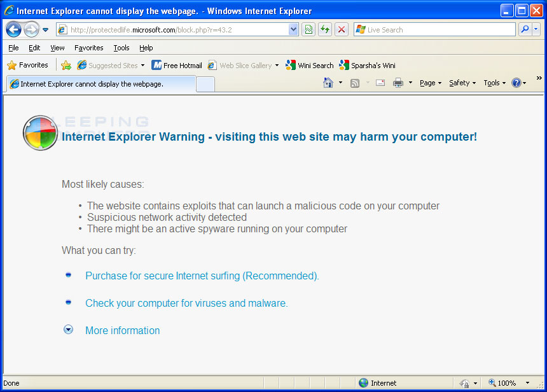The height and width of the screenshot is (392, 547).
Task: Open the Free Hotmail favorites link
Action: click(177, 66)
